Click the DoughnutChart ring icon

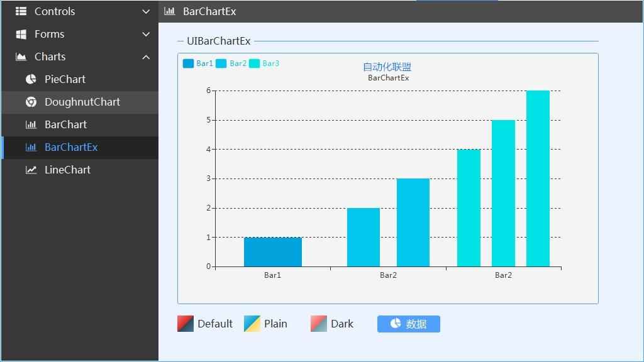coord(31,102)
